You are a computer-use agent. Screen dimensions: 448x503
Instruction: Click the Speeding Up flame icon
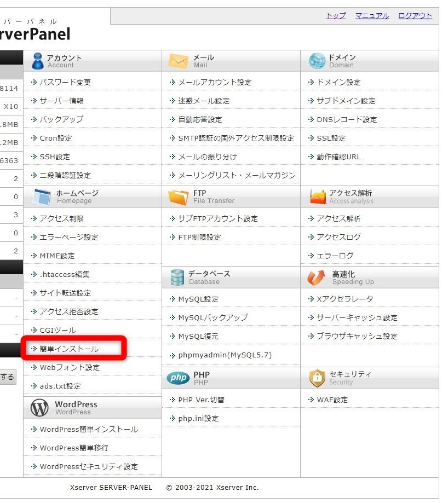tap(315, 277)
